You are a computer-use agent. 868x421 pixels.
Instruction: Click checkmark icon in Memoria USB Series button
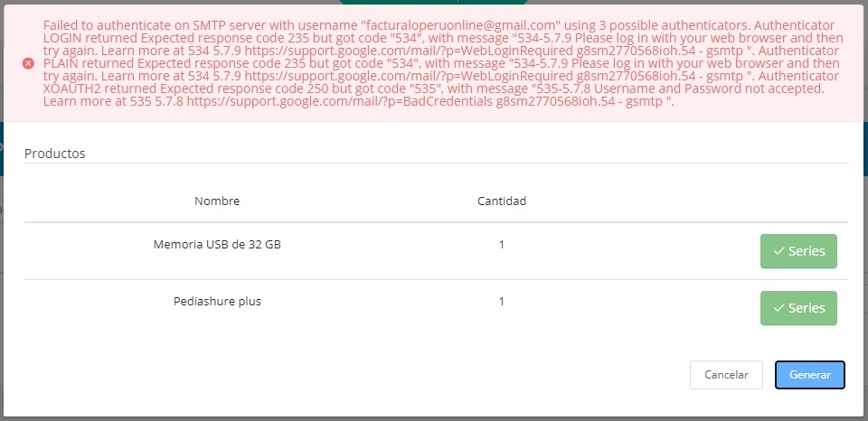point(778,251)
